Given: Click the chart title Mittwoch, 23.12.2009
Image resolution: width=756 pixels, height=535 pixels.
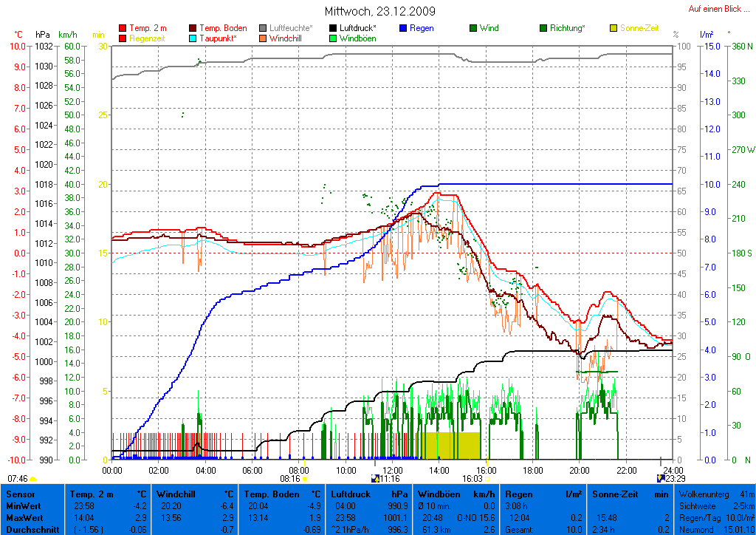Looking at the screenshot, I should click(x=379, y=11).
